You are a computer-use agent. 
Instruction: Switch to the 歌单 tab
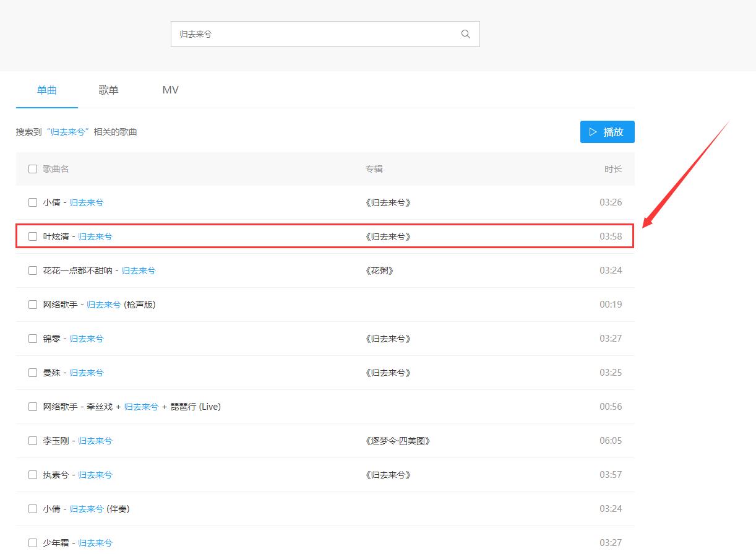click(108, 90)
